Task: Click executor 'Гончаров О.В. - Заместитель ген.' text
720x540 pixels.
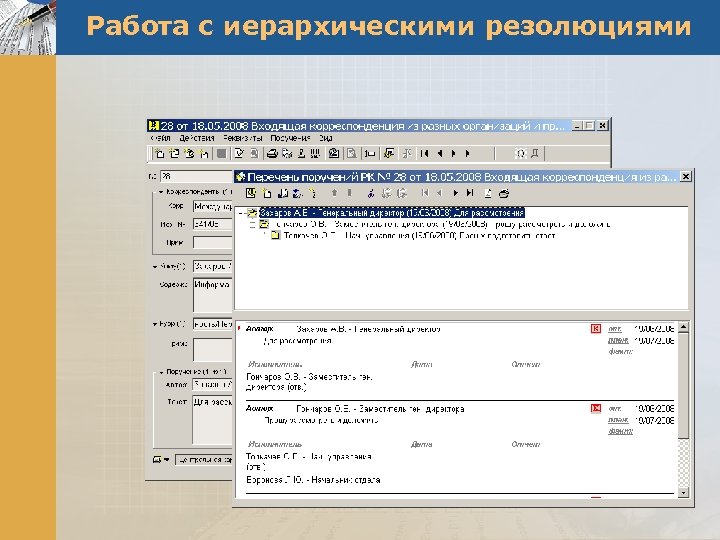Action: (x=309, y=377)
